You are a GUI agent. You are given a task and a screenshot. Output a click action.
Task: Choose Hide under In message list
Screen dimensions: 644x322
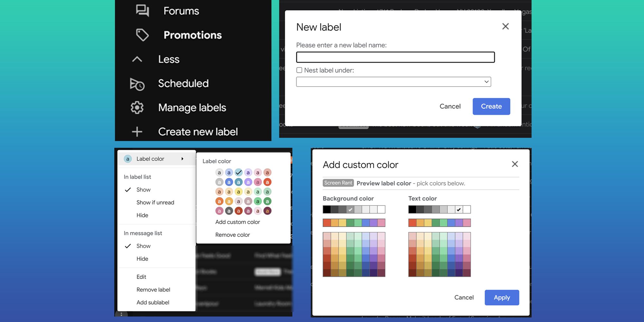(x=142, y=259)
